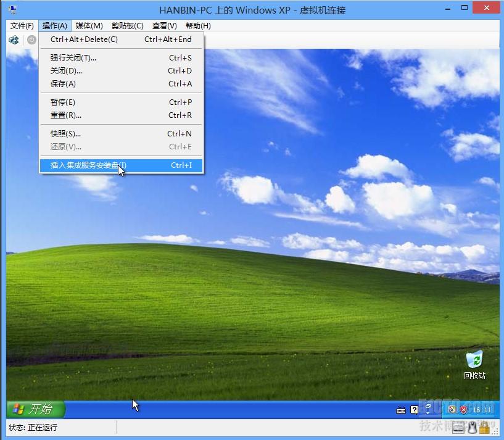Open the 剪贴板(C) menu

127,26
